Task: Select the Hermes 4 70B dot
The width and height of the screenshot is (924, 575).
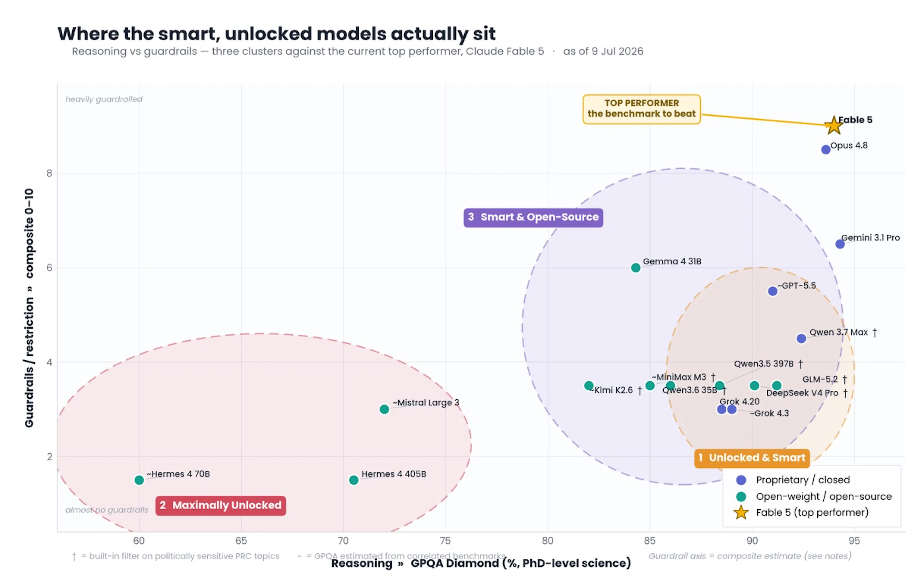Action: pyautogui.click(x=139, y=480)
